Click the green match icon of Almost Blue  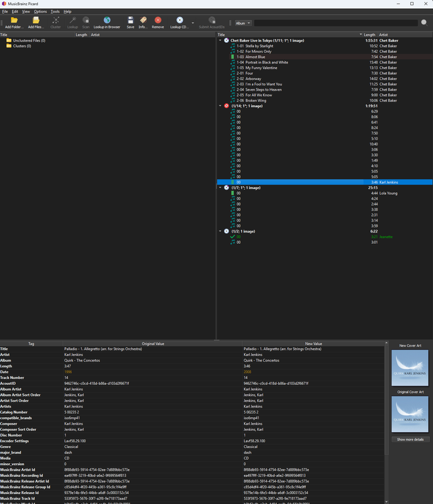click(233, 57)
